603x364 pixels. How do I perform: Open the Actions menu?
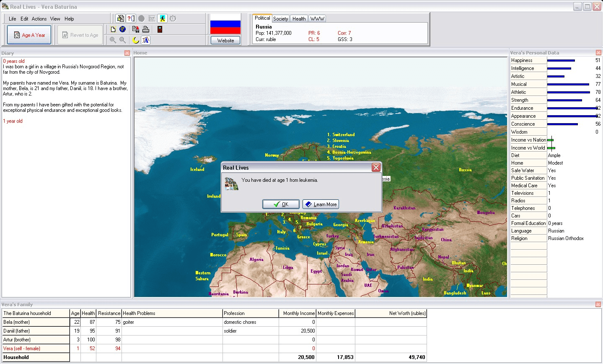[x=39, y=19]
